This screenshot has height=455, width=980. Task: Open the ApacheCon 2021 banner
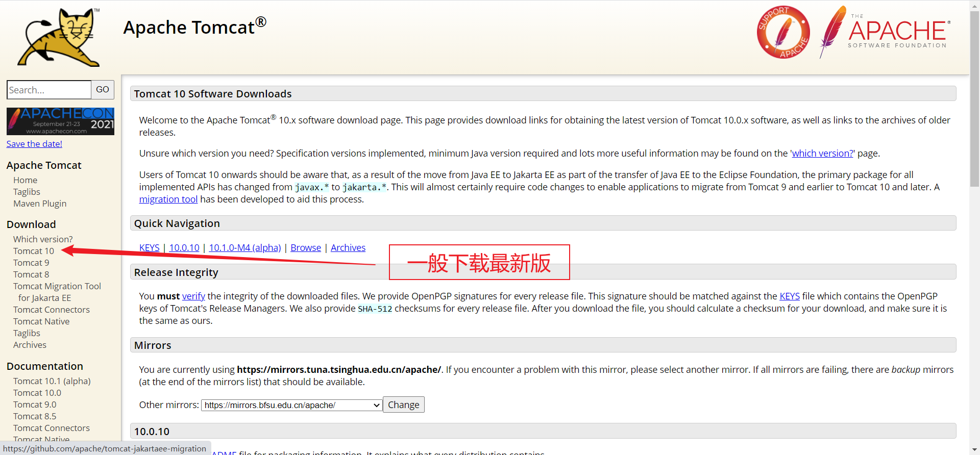[60, 121]
